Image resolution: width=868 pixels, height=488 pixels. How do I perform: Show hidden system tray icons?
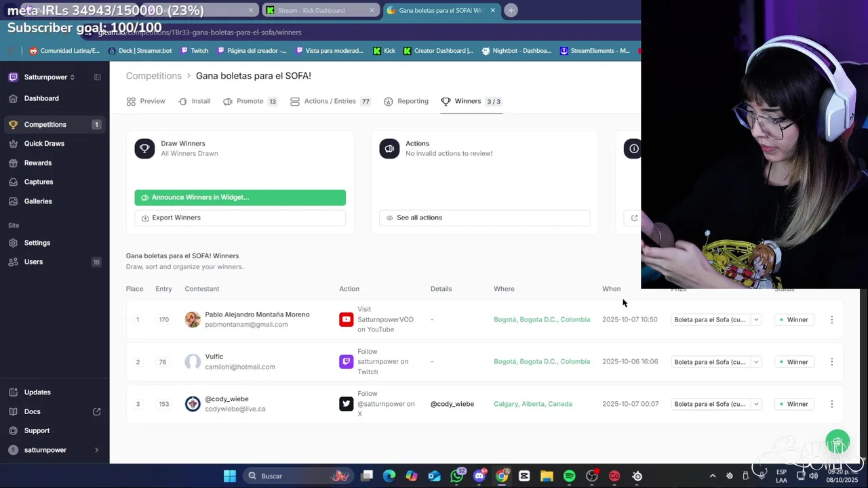(x=712, y=476)
